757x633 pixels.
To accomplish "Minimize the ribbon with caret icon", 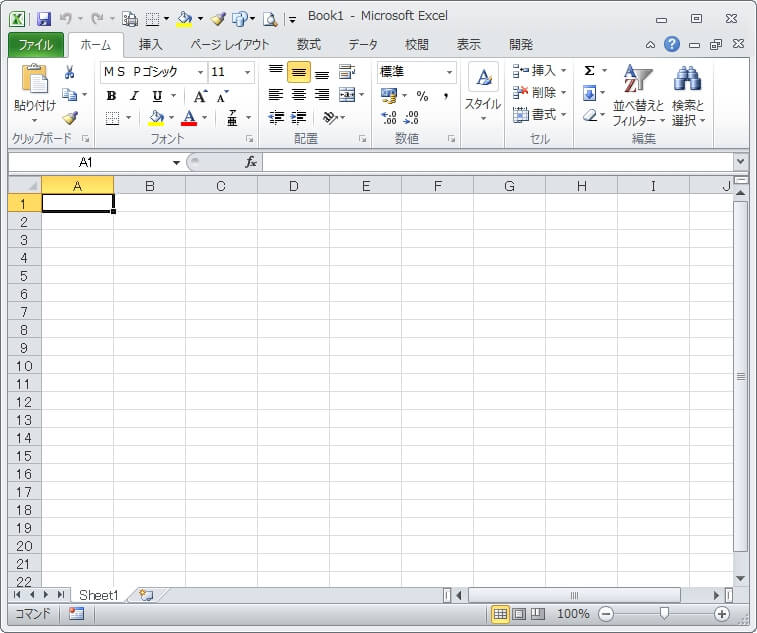I will tap(650, 45).
